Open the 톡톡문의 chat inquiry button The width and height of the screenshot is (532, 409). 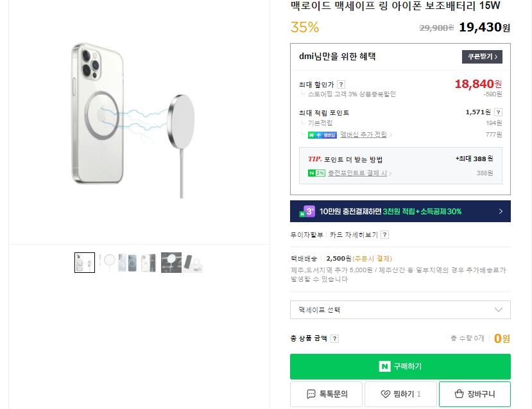click(326, 394)
